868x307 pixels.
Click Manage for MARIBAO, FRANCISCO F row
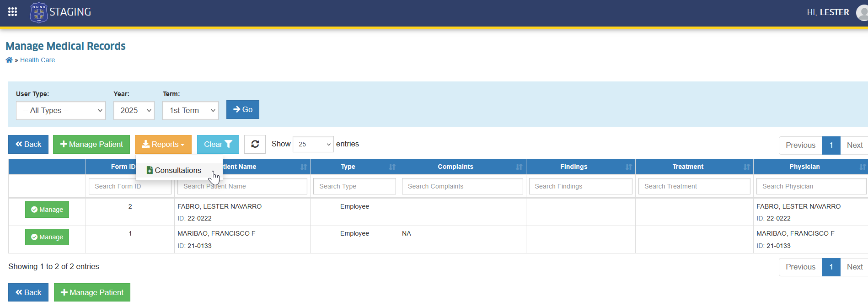coord(47,237)
